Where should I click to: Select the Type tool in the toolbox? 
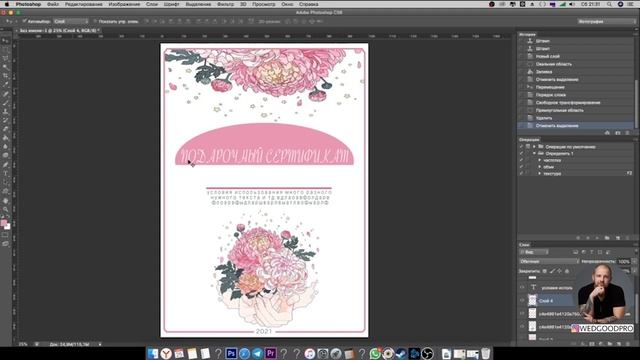5,173
